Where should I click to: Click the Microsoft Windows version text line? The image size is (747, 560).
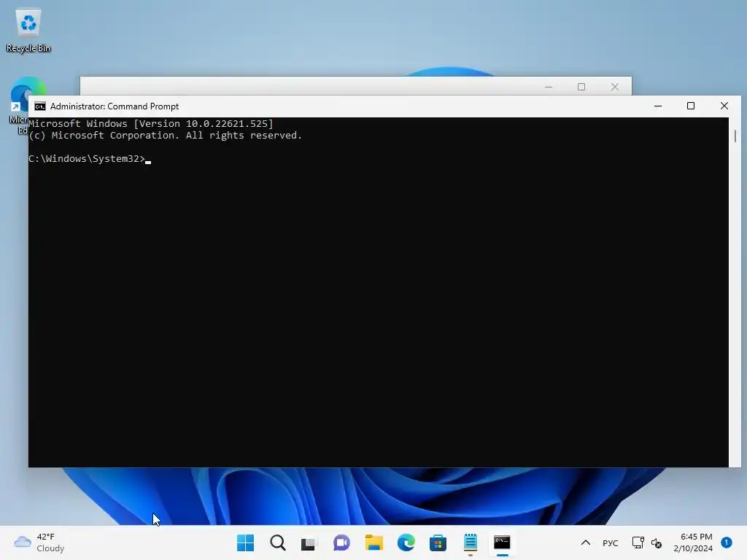point(151,124)
